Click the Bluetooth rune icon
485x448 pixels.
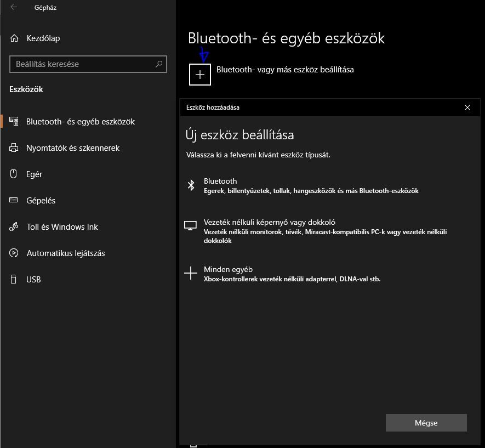[191, 185]
